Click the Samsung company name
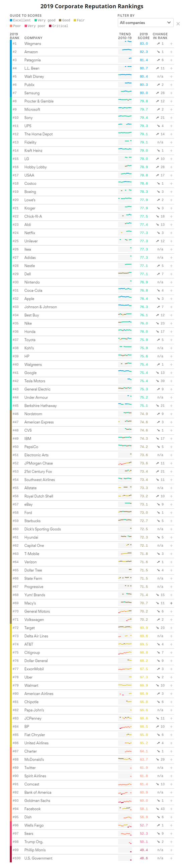Viewport: 184px width, 868px height. 32,93
